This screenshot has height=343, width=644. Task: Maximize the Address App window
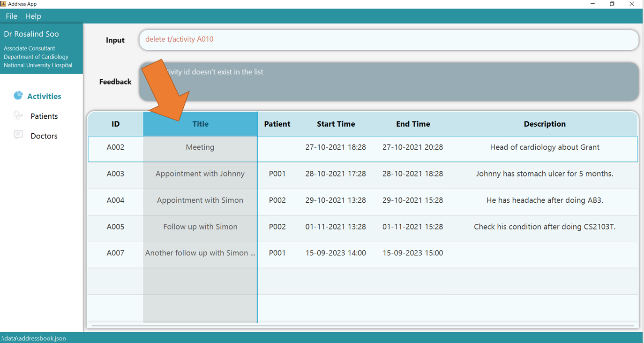612,4
